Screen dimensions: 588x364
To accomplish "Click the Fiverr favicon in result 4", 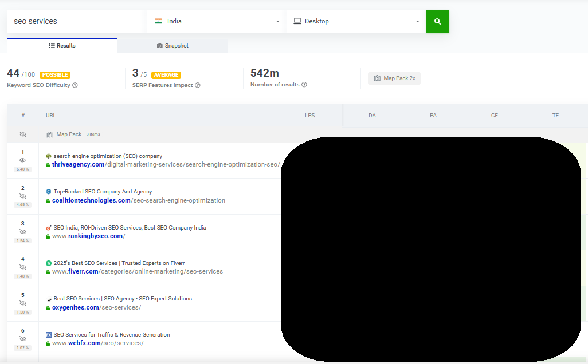I will pyautogui.click(x=48, y=263).
